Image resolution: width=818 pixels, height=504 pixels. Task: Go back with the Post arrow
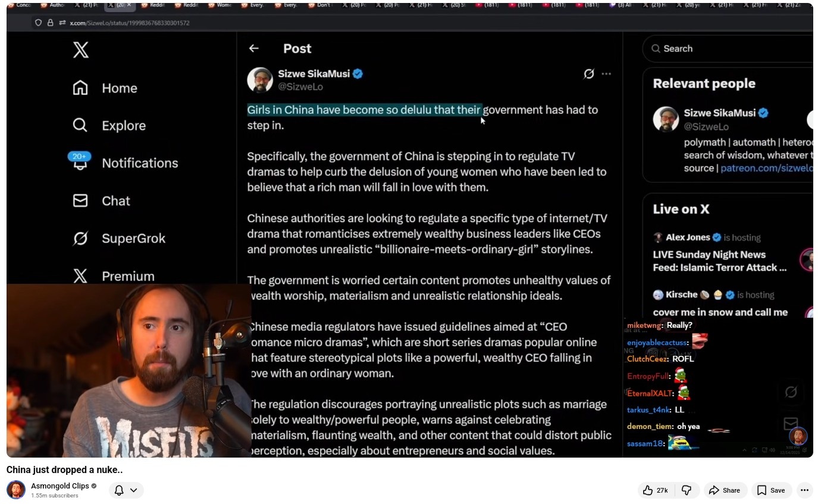254,48
